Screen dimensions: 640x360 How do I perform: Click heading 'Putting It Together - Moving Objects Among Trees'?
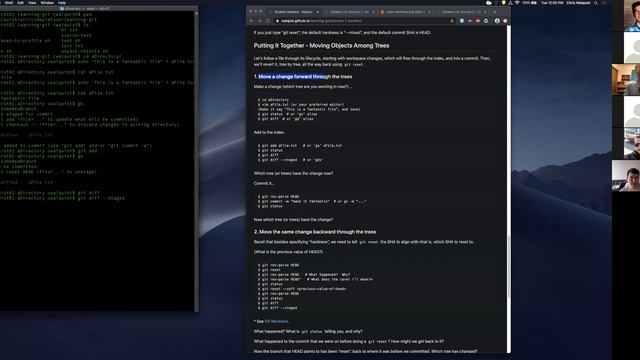click(321, 46)
